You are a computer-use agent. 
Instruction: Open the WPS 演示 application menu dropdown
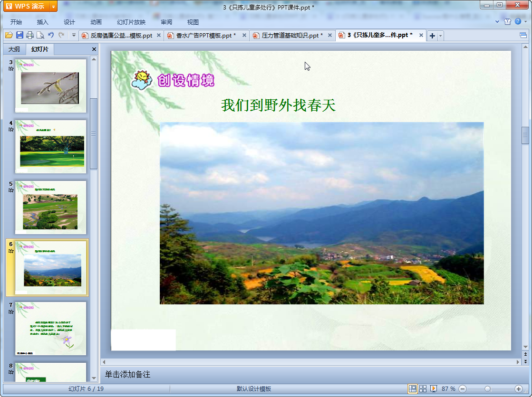coord(53,7)
